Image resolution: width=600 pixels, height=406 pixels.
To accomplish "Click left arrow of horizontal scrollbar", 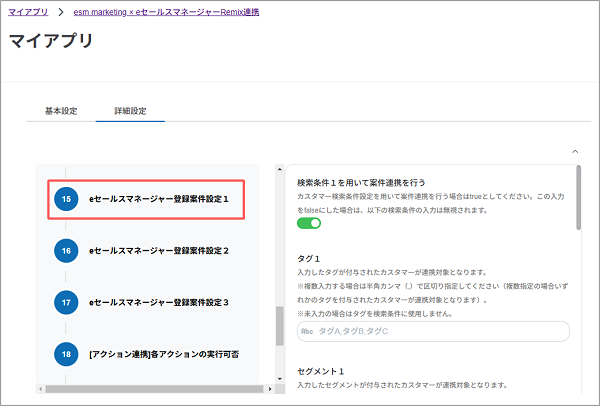I will click(x=41, y=388).
